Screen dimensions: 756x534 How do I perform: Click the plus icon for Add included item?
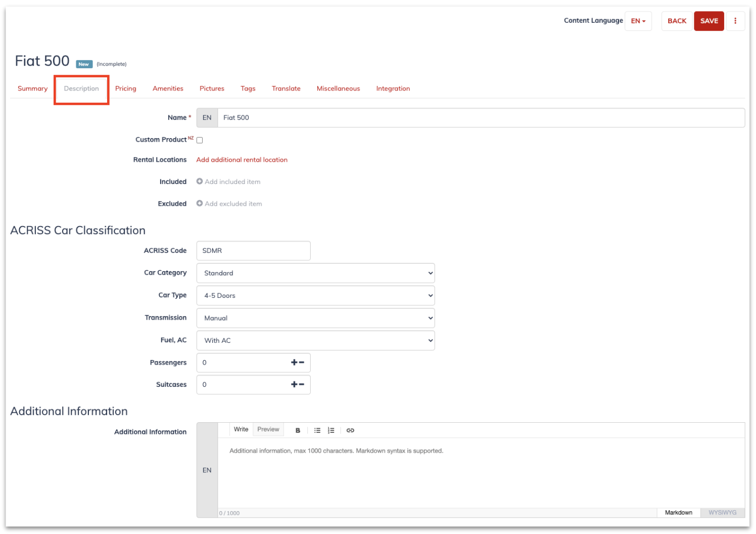pyautogui.click(x=200, y=182)
